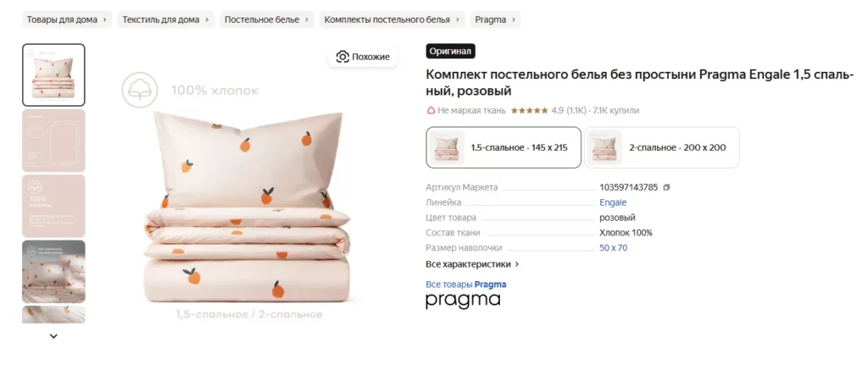Expand 'Все характеристики' section
This screenshot has width=868, height=370.
tap(472, 264)
